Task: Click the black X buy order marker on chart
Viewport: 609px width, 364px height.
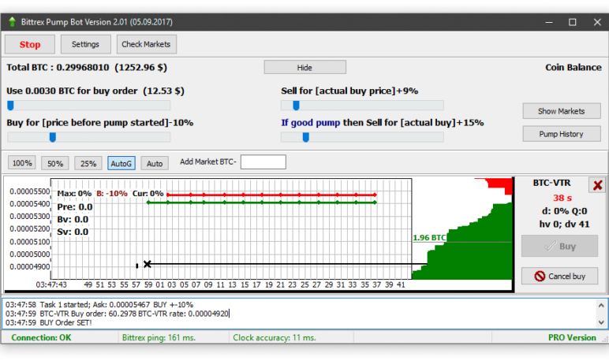Action: [148, 264]
